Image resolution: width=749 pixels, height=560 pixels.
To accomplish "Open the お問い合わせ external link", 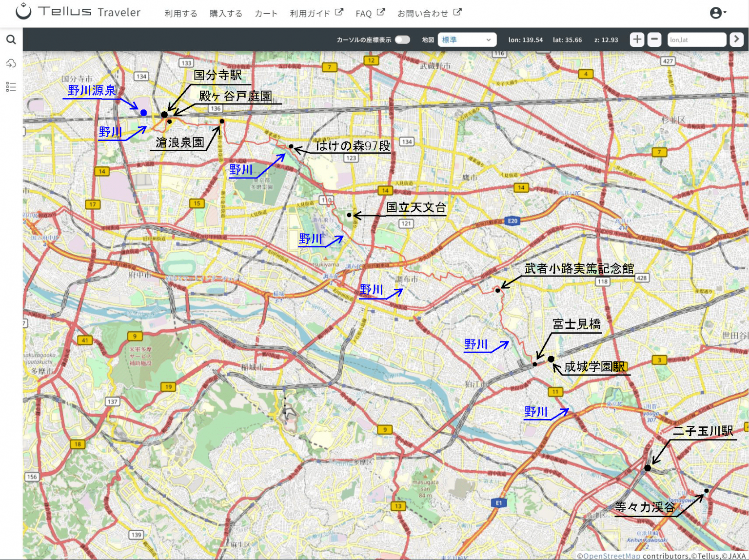I will tap(429, 13).
